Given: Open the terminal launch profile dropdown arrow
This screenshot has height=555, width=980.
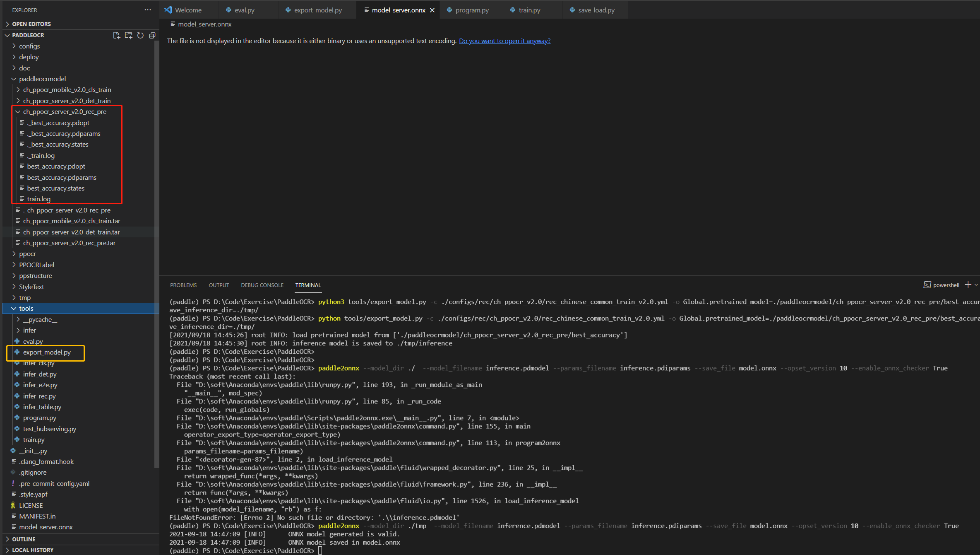Looking at the screenshot, I should pyautogui.click(x=976, y=285).
